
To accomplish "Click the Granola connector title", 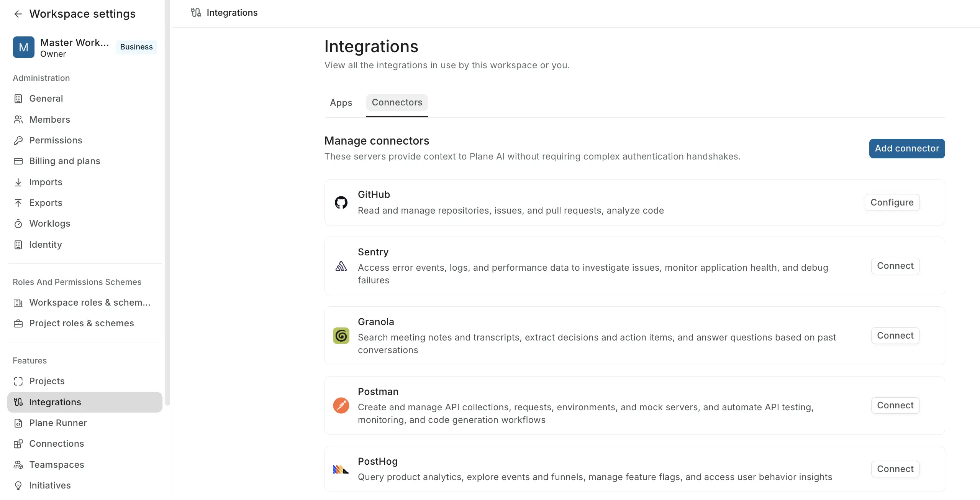I will (x=376, y=322).
